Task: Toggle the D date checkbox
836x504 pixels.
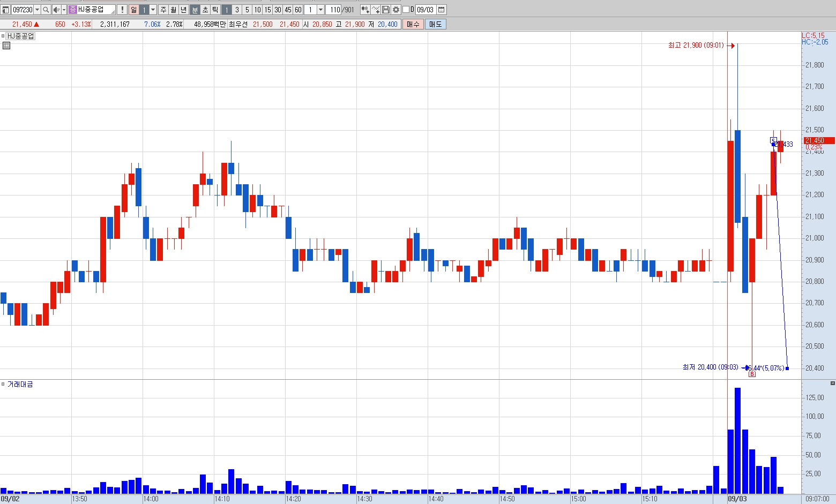Action: point(406,10)
